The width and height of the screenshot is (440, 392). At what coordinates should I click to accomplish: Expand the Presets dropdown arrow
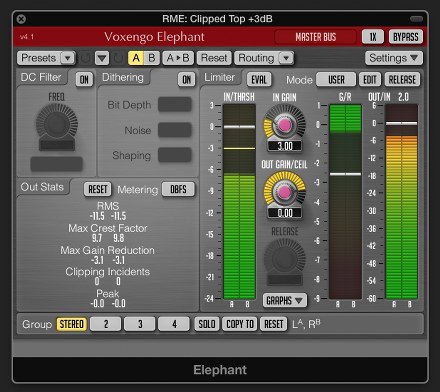coord(68,58)
